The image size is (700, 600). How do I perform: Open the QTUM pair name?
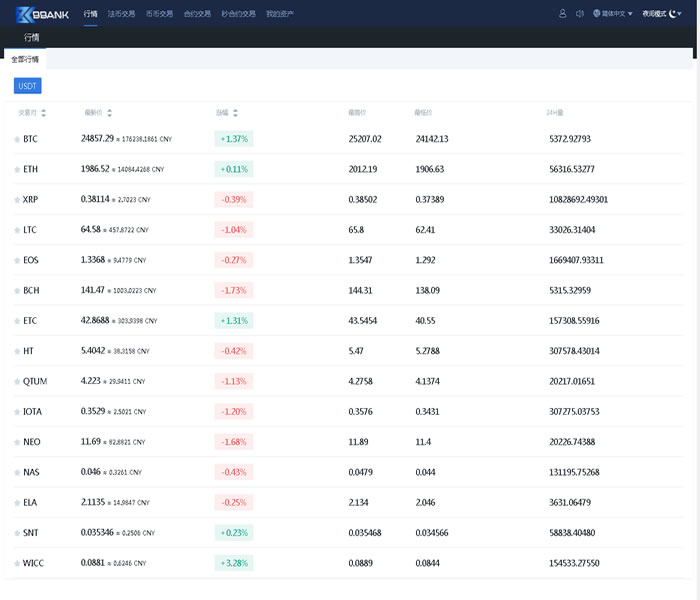tap(35, 382)
